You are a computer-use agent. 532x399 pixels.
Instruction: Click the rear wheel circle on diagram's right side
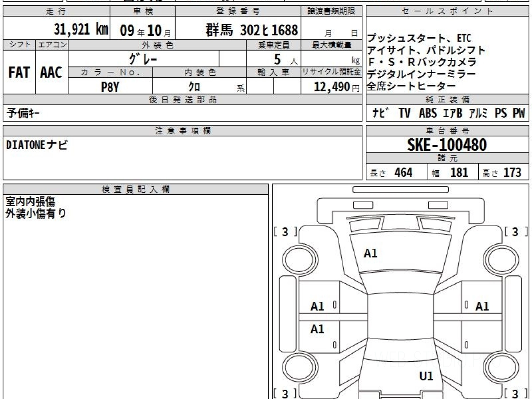tap(500, 369)
